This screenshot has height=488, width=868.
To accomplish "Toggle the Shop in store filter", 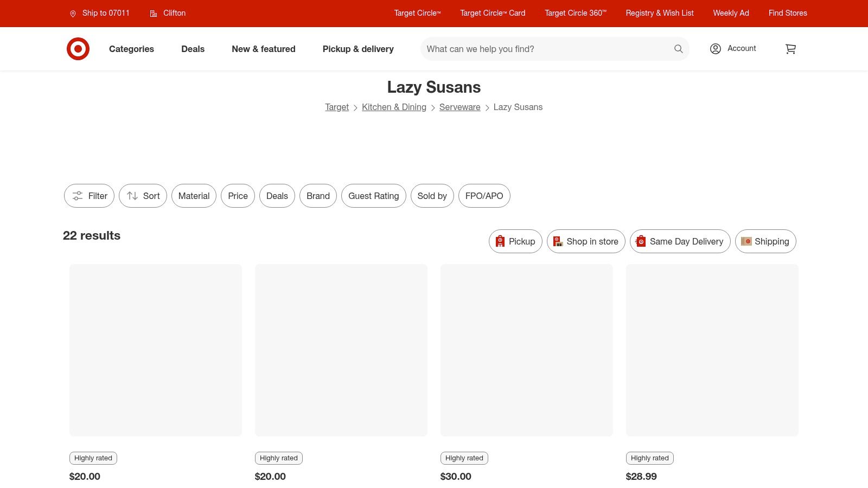I will (586, 241).
